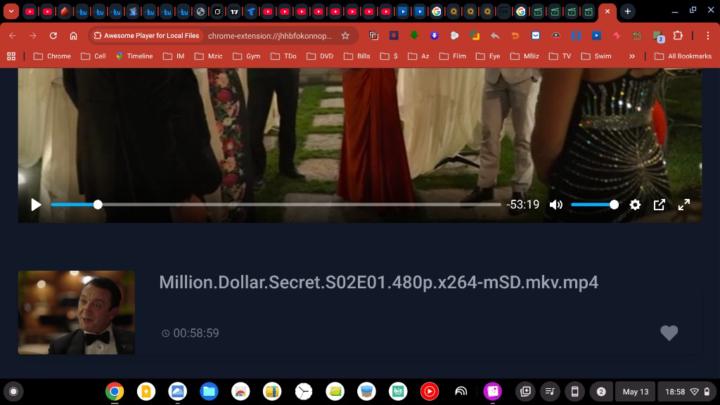
Task: Click the chrome-extension URL address field
Action: [x=270, y=35]
